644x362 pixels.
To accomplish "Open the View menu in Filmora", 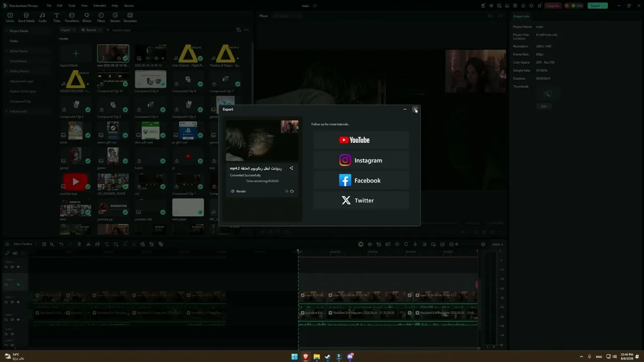I will click(x=84, y=6).
